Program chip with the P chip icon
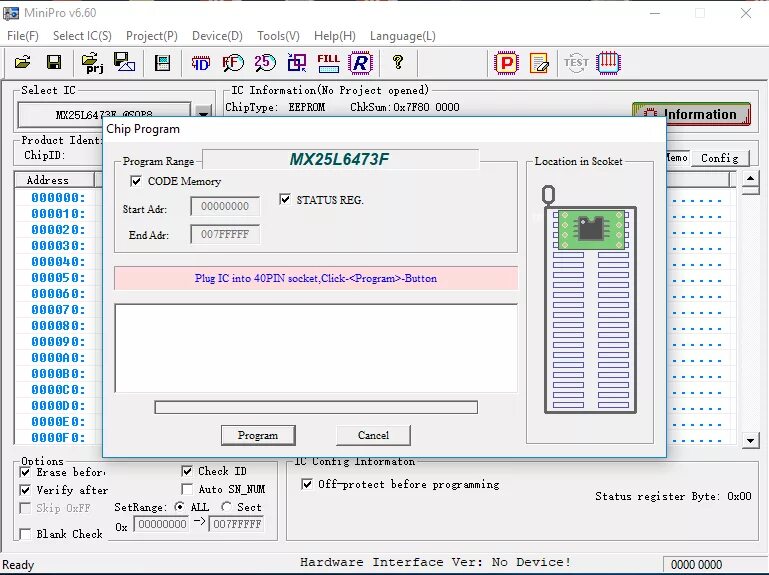Image resolution: width=769 pixels, height=575 pixels. click(x=507, y=63)
